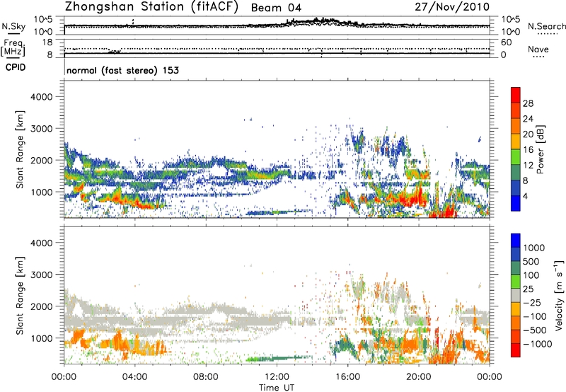566x392 pixels.
Task: Pick the dark blue bottom power colorbar segment
Action: click(516, 203)
